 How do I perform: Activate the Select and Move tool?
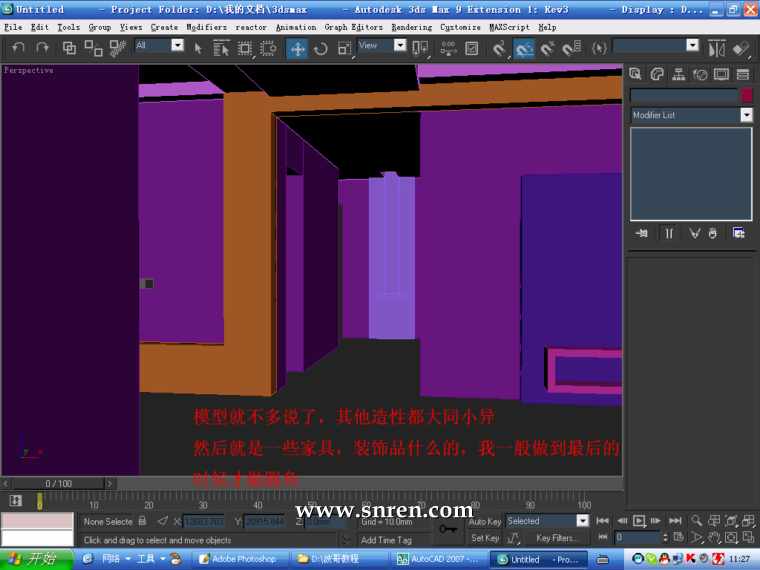(297, 48)
